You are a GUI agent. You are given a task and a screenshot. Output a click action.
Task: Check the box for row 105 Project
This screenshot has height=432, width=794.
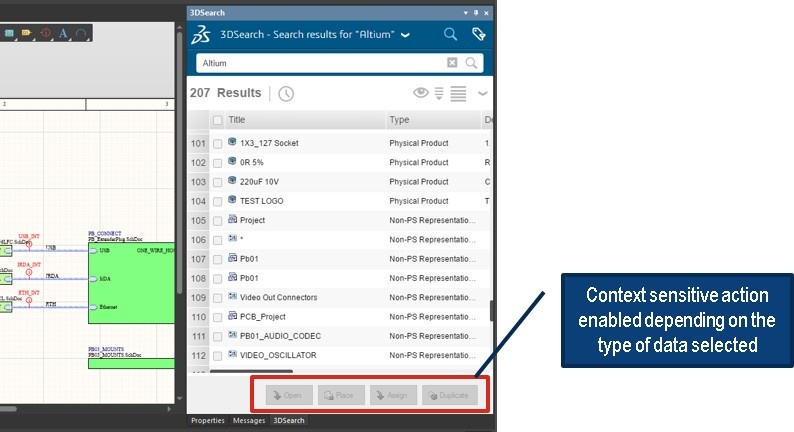[x=217, y=221]
